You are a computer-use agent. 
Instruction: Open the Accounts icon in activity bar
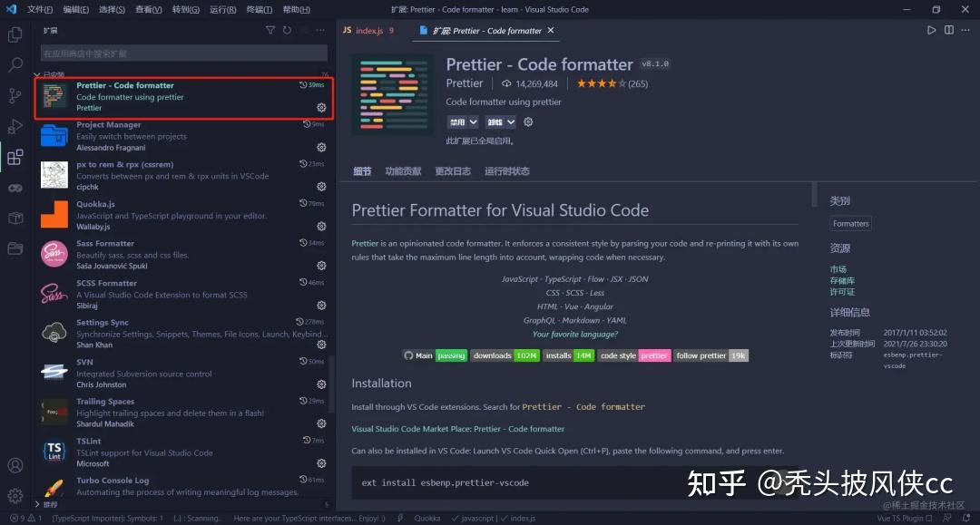[15, 465]
